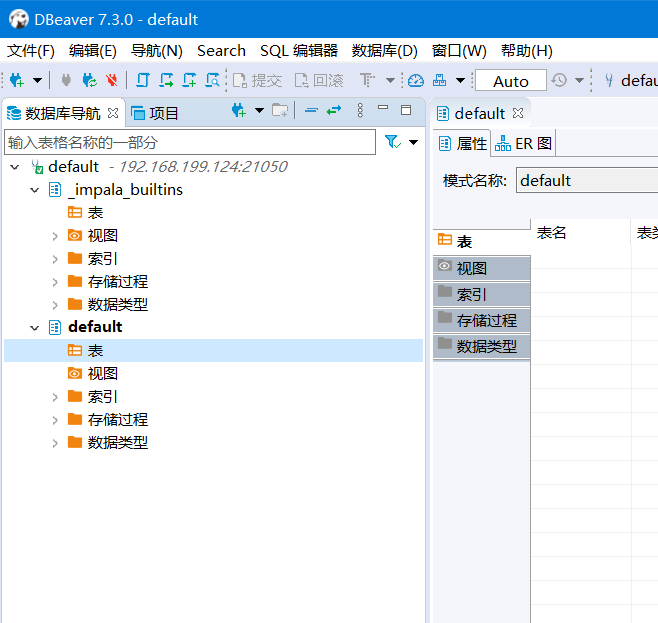
Task: Open the 数据库(D) menu
Action: pos(384,50)
